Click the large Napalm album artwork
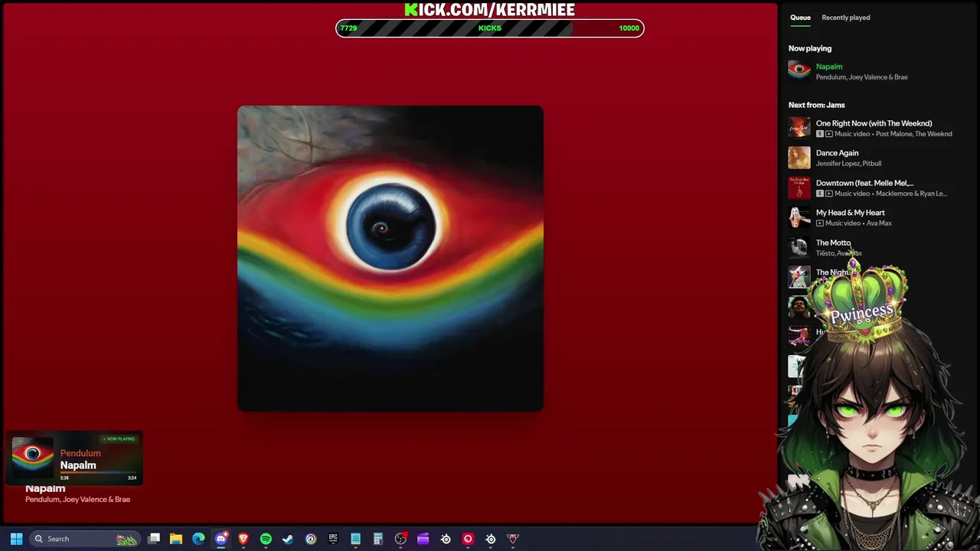 click(390, 259)
